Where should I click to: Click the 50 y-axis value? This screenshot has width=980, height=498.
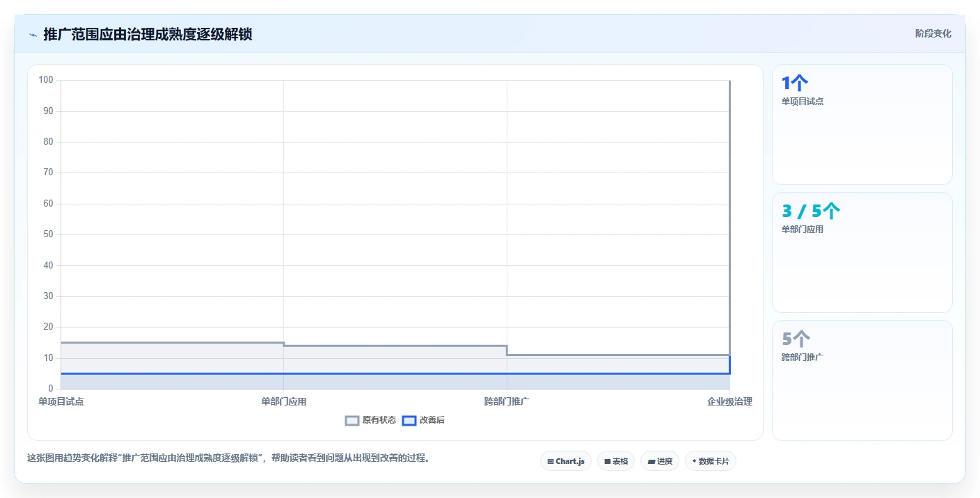click(48, 234)
